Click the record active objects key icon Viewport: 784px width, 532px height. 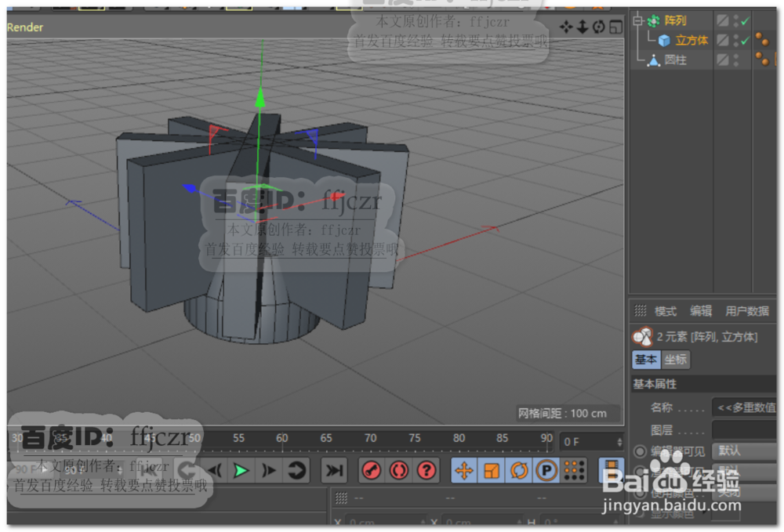(x=371, y=470)
